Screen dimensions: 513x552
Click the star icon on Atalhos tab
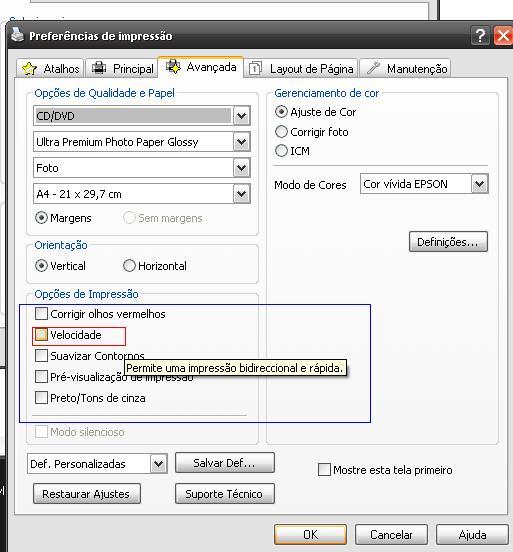click(29, 68)
